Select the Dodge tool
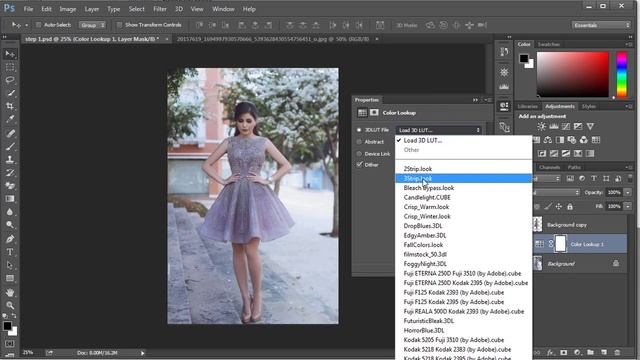Screen dimensions: 640x360 10,225
